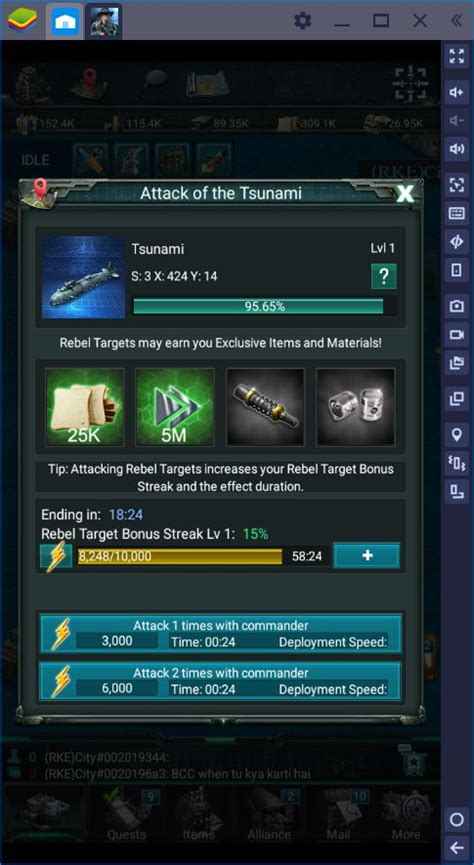Increase volume in BlueStacks sidebar
Viewport: 474px width, 865px height.
(x=456, y=92)
